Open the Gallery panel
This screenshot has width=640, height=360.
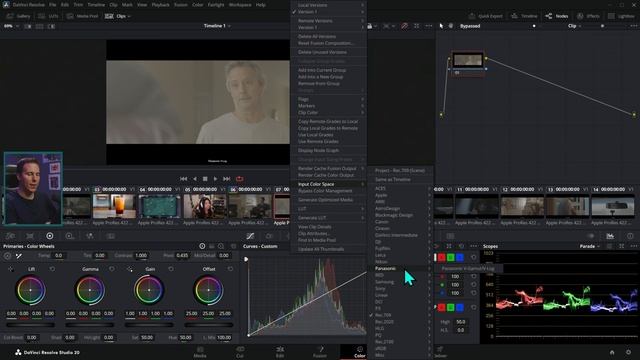click(x=18, y=16)
